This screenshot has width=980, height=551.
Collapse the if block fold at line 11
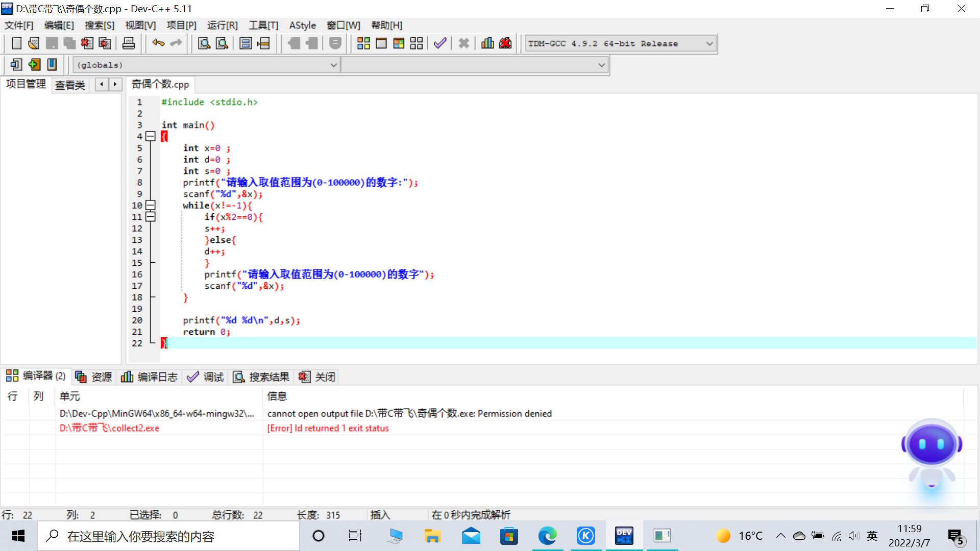click(x=150, y=217)
